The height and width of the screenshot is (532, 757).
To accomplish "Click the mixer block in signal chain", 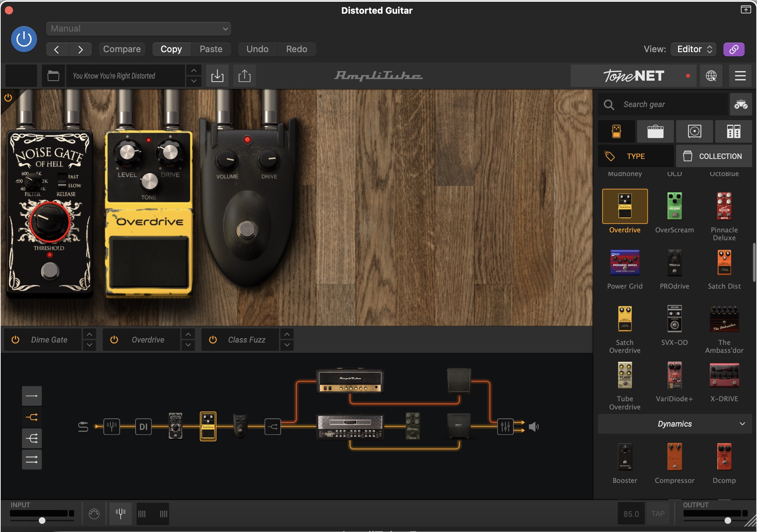I will point(505,427).
